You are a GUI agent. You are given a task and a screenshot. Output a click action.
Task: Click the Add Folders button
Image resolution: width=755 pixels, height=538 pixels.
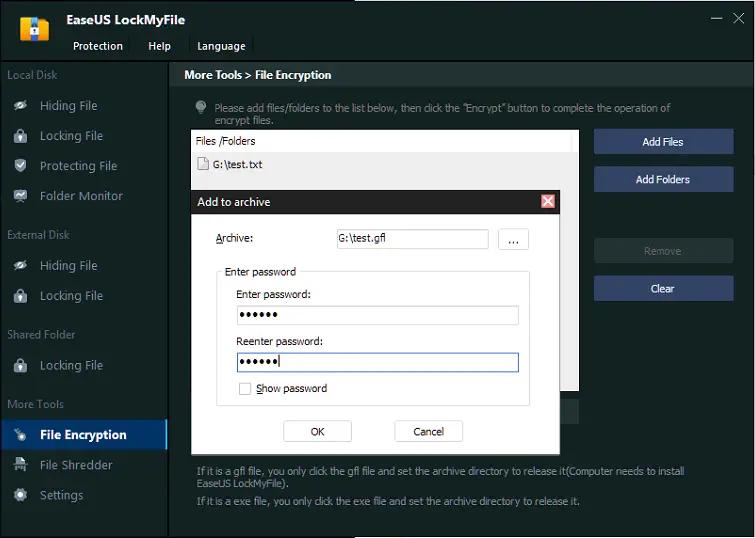(664, 179)
